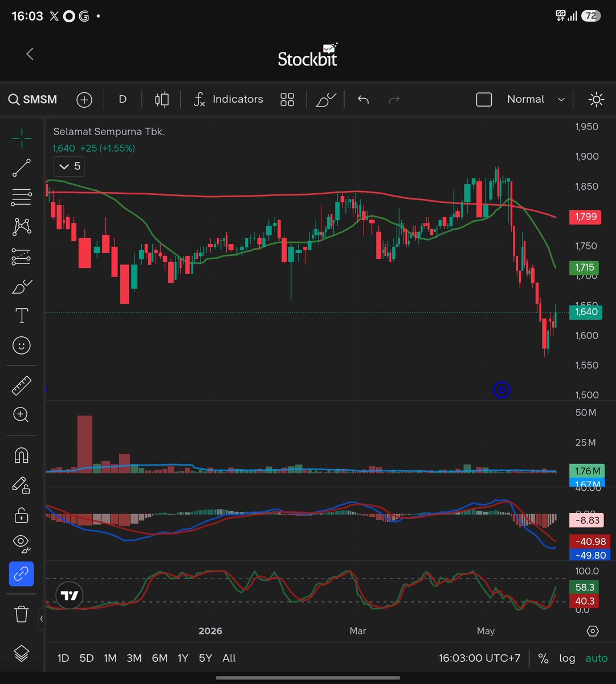Open chart settings hexagon gear icon
Viewport: 616px width, 684px height.
coord(593,631)
